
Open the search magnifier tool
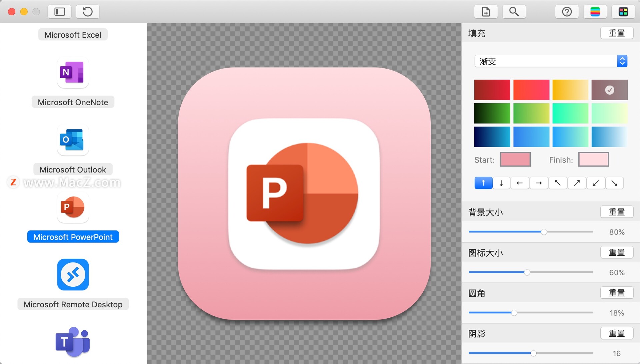pos(514,12)
